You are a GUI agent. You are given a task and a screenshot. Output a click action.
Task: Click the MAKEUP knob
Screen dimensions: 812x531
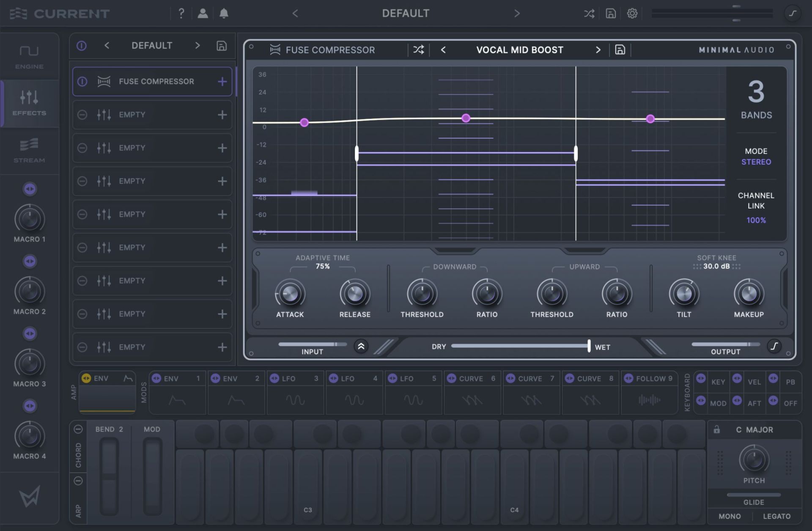749,294
